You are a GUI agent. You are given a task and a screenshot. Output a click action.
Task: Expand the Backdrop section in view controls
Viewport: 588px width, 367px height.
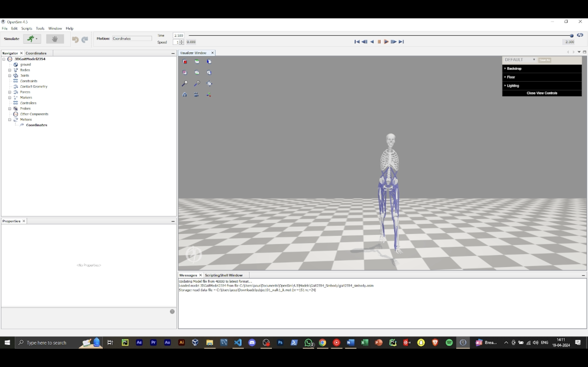[514, 69]
